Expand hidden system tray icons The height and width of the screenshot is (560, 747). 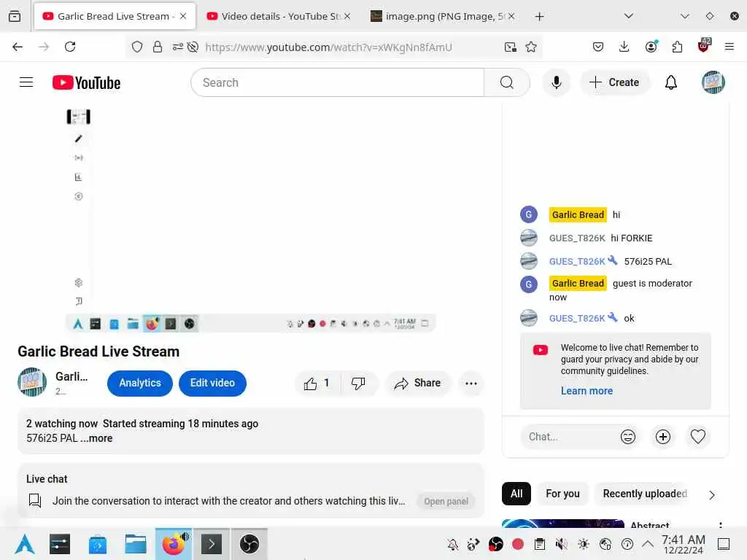tap(648, 544)
